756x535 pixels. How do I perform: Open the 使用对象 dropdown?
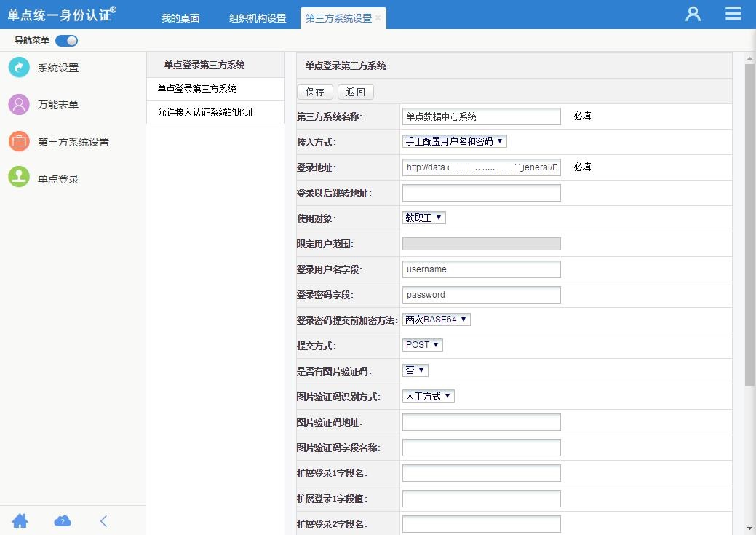[x=423, y=218]
